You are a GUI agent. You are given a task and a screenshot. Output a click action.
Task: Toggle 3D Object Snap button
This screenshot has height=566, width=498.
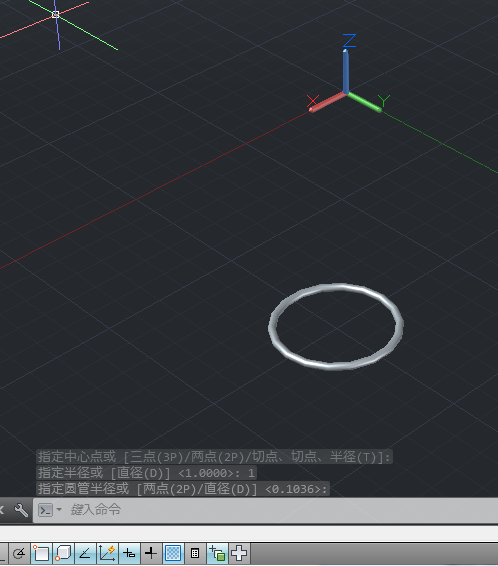coord(63,553)
